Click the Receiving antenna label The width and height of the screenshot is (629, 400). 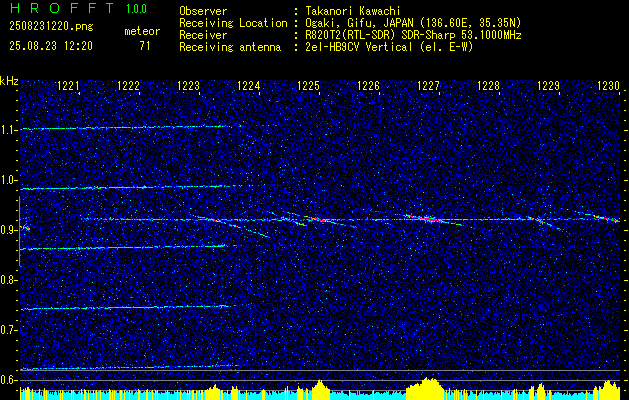point(230,47)
